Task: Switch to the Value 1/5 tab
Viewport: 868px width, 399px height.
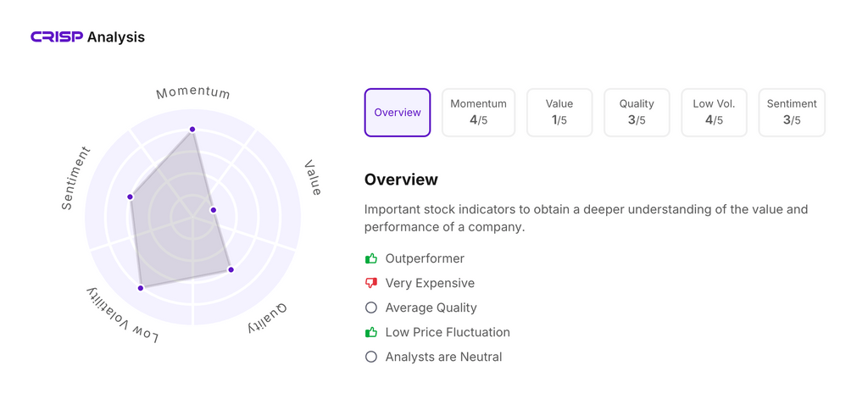Action: (x=559, y=113)
